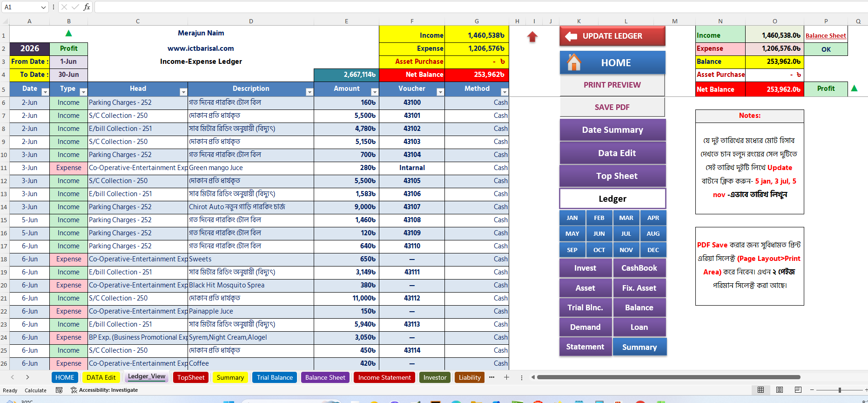
Task: Switch to Page Break Preview icon
Action: tap(798, 390)
